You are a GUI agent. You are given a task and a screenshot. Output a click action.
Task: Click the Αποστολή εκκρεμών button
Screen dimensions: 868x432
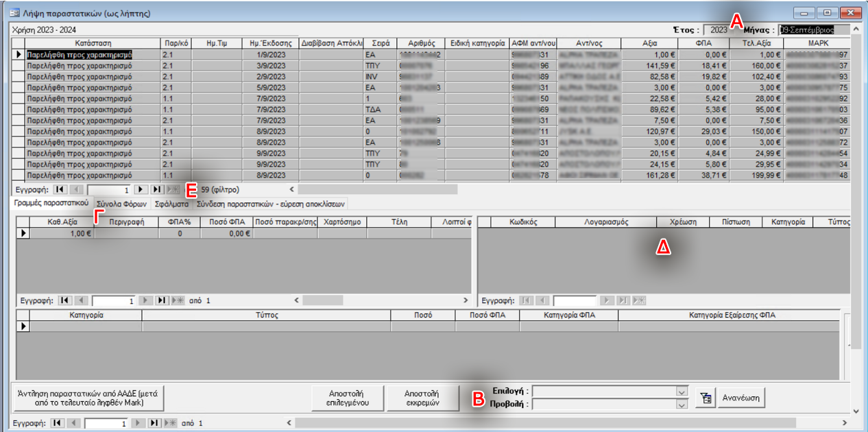(x=421, y=398)
